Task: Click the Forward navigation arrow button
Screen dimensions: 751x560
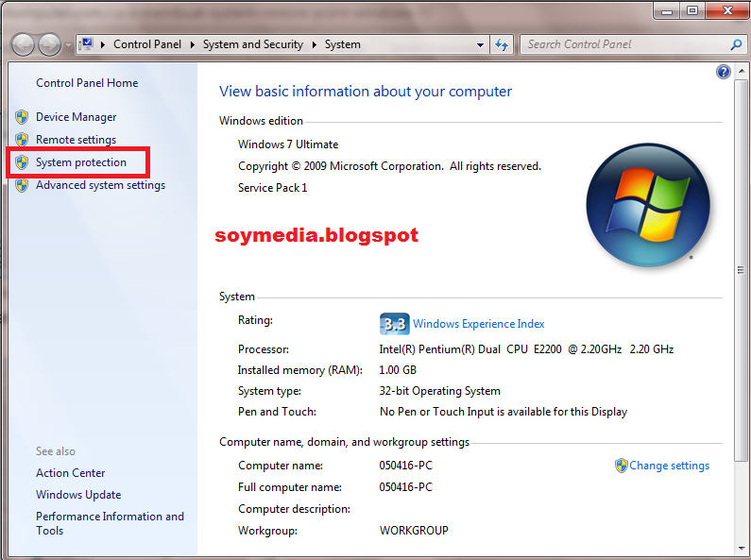Action: (50, 45)
